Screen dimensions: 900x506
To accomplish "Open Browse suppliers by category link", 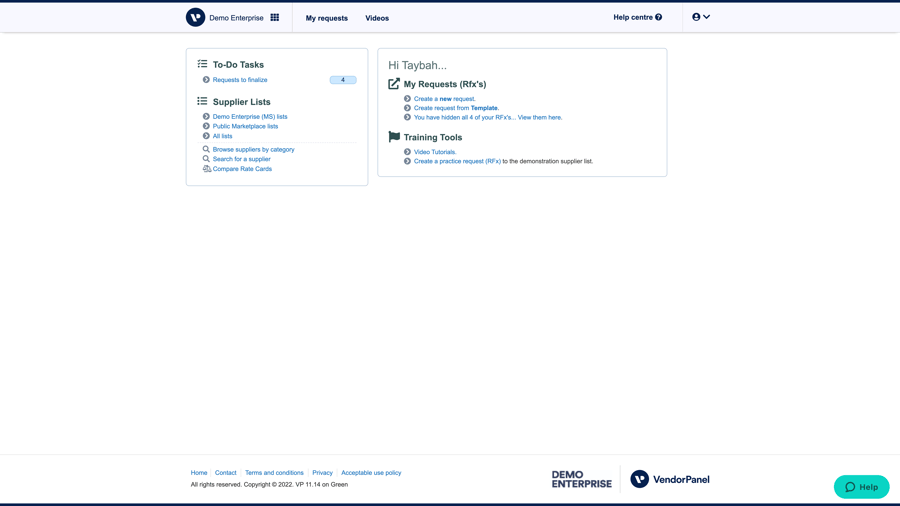I will (x=253, y=149).
